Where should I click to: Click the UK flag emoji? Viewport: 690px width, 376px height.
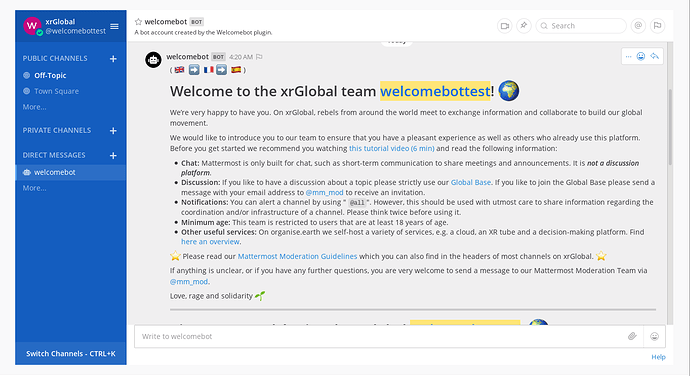(x=180, y=70)
